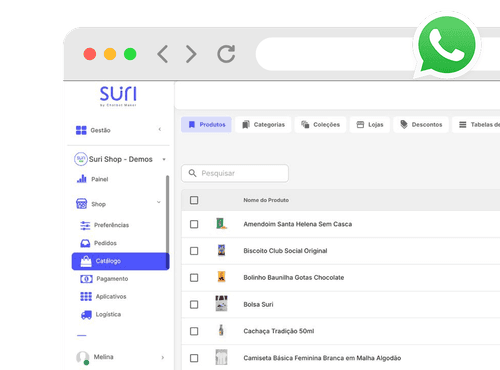This screenshot has width=500, height=370.
Task: Click the Logística truck icon
Action: coord(86,315)
